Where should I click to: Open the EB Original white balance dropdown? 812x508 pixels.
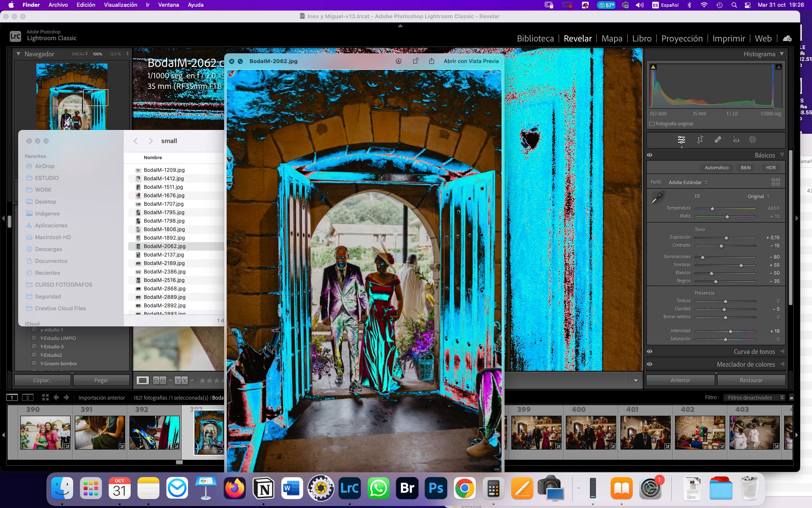tap(759, 196)
